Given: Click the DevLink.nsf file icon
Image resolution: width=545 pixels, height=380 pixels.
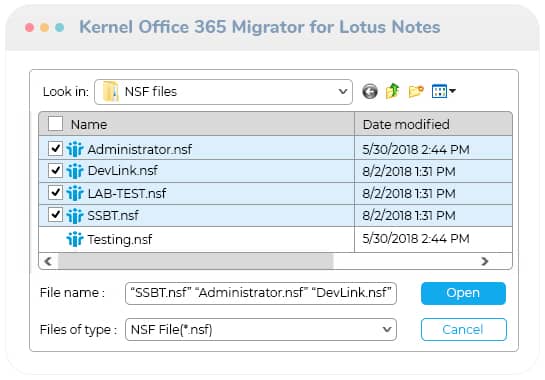Looking at the screenshot, I should click(75, 171).
